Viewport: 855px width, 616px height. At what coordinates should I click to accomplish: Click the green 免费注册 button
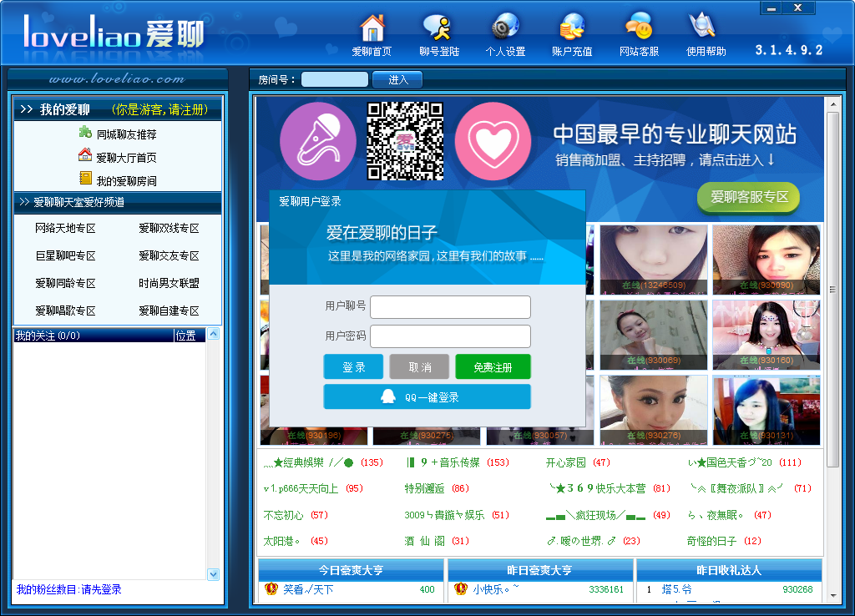[x=493, y=367]
